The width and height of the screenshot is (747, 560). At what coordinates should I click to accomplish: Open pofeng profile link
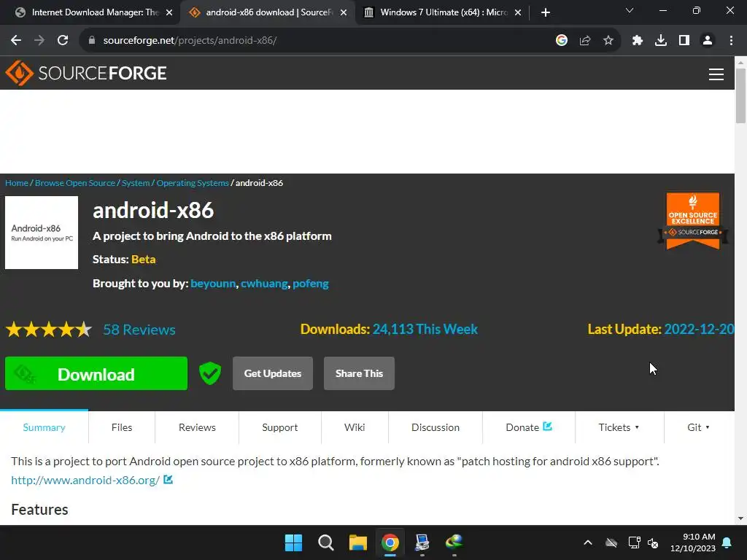[311, 284]
